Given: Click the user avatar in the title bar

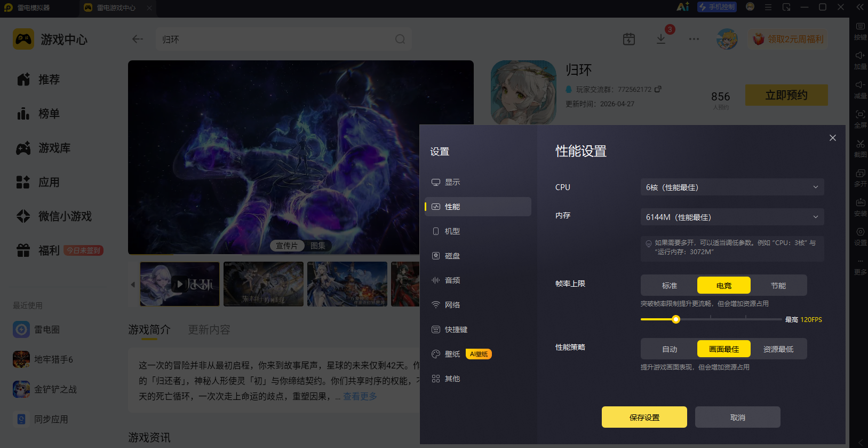Looking at the screenshot, I should [x=750, y=7].
